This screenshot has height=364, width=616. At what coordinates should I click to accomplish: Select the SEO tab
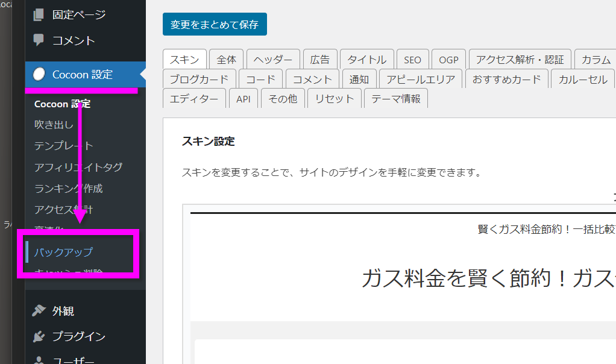click(412, 60)
